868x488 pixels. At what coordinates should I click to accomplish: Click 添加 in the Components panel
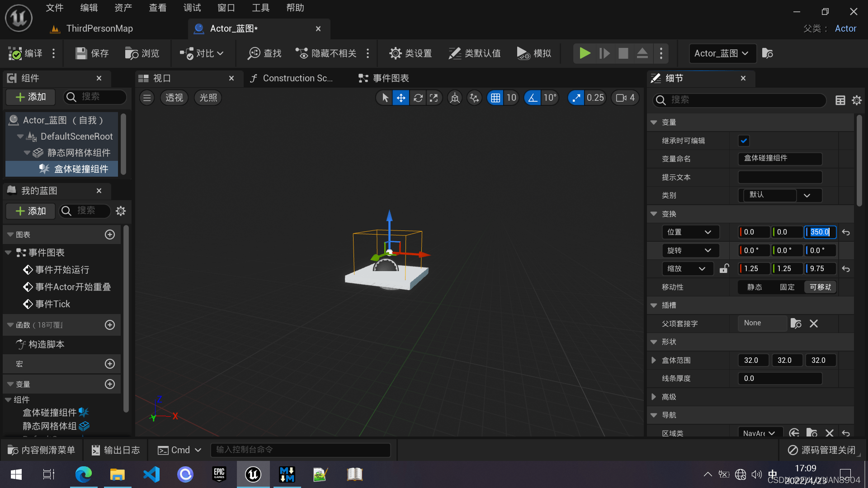point(31,97)
